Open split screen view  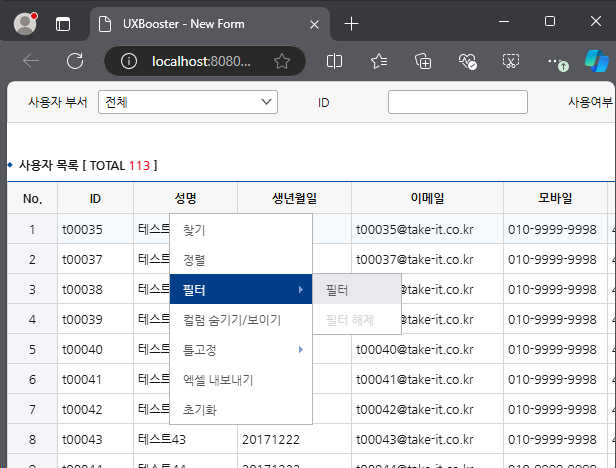(x=334, y=61)
